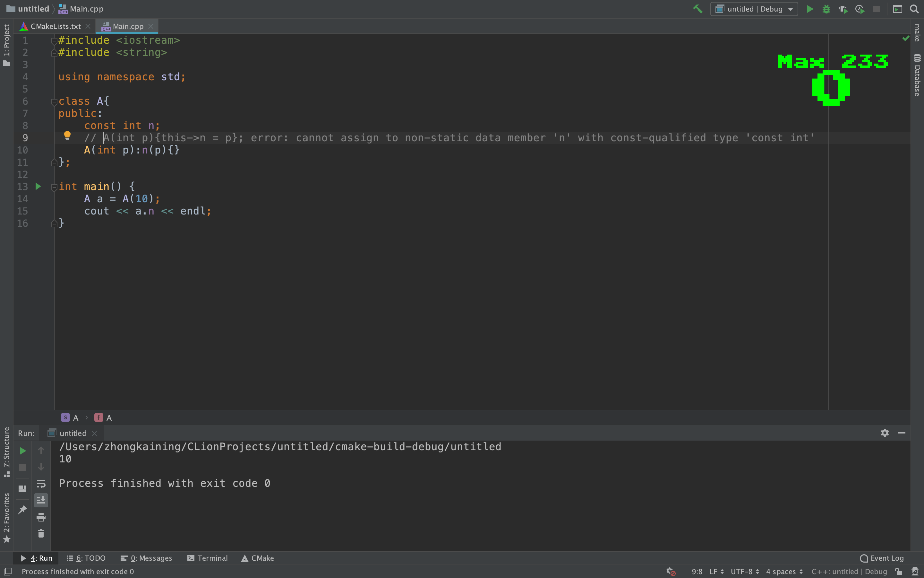This screenshot has width=924, height=578.
Task: Click the read-only lock icon in the status bar
Action: (x=898, y=572)
